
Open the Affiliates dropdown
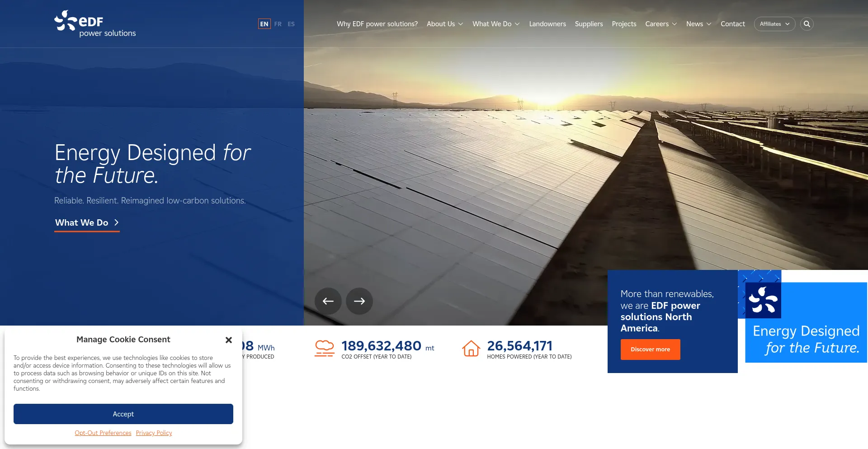[774, 24]
